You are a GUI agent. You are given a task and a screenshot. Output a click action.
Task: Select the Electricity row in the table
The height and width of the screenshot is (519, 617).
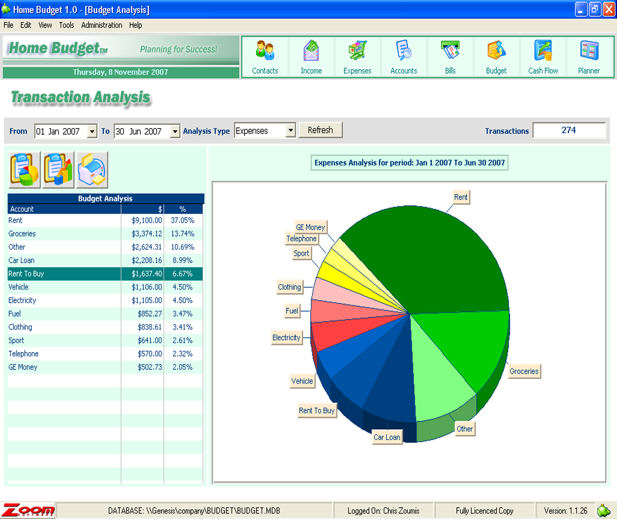(x=105, y=301)
